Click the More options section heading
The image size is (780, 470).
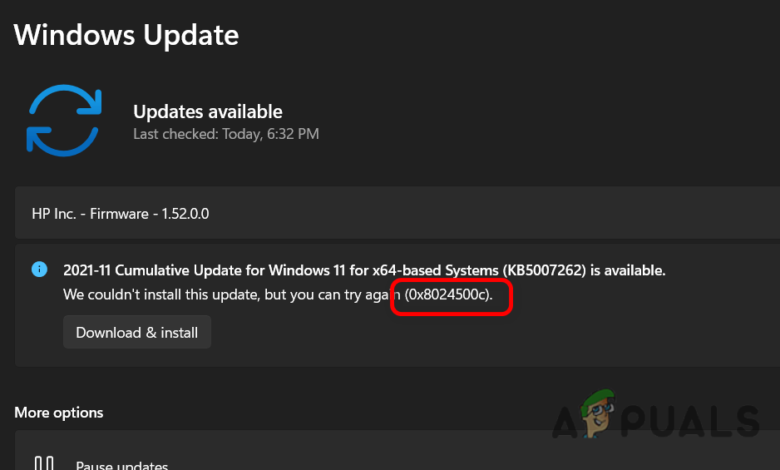(59, 412)
